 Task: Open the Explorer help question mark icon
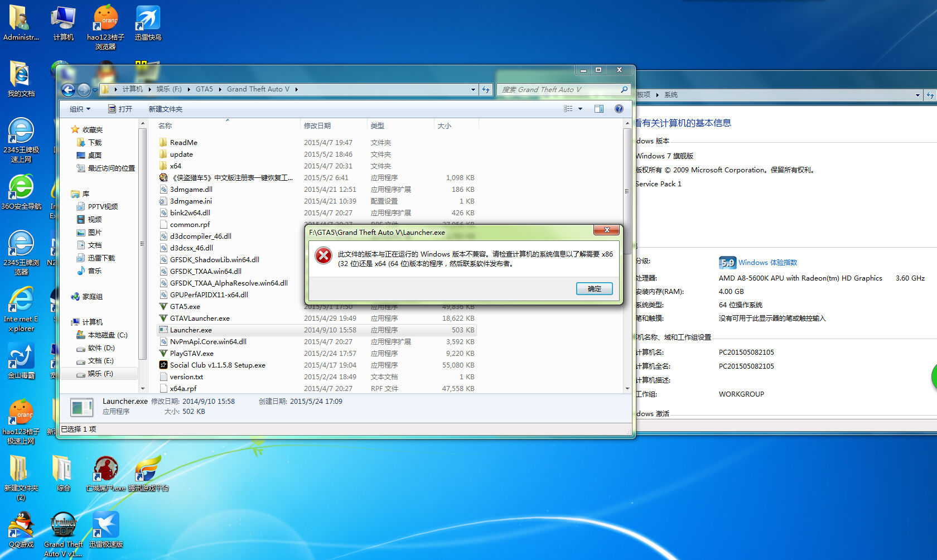(x=619, y=109)
